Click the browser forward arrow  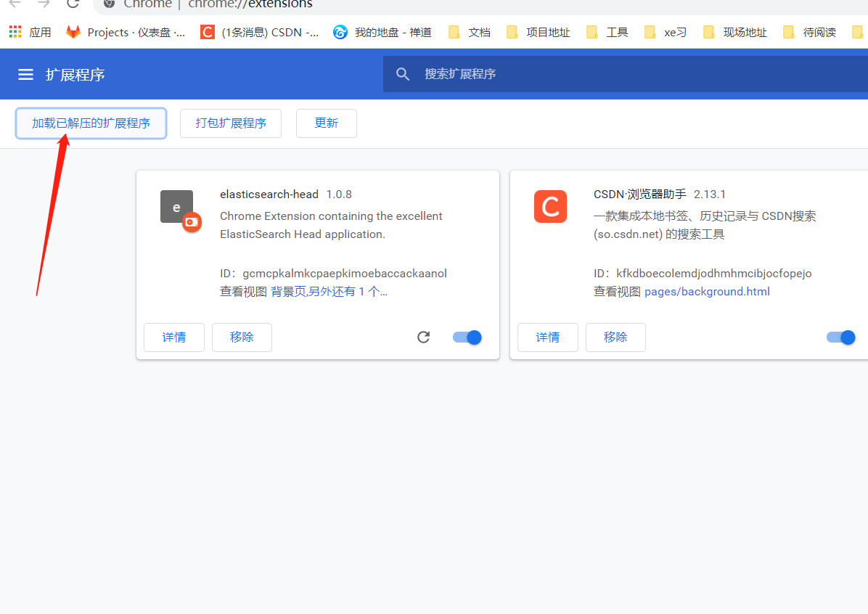tap(44, 4)
